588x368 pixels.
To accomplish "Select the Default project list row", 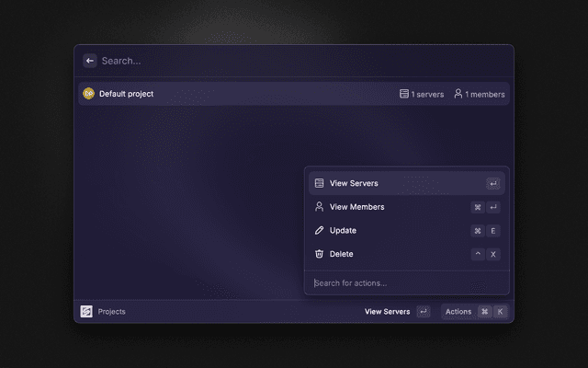I will point(239,94).
